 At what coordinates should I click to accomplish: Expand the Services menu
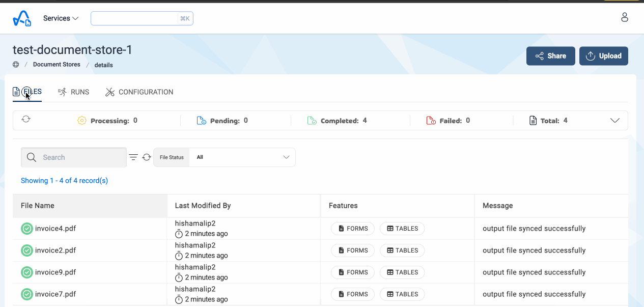coord(61,18)
